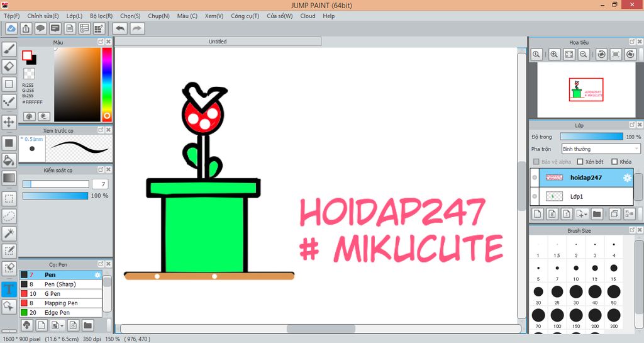This screenshot has height=343, width=644.
Task: Add a new layer with page icon
Action: [538, 213]
